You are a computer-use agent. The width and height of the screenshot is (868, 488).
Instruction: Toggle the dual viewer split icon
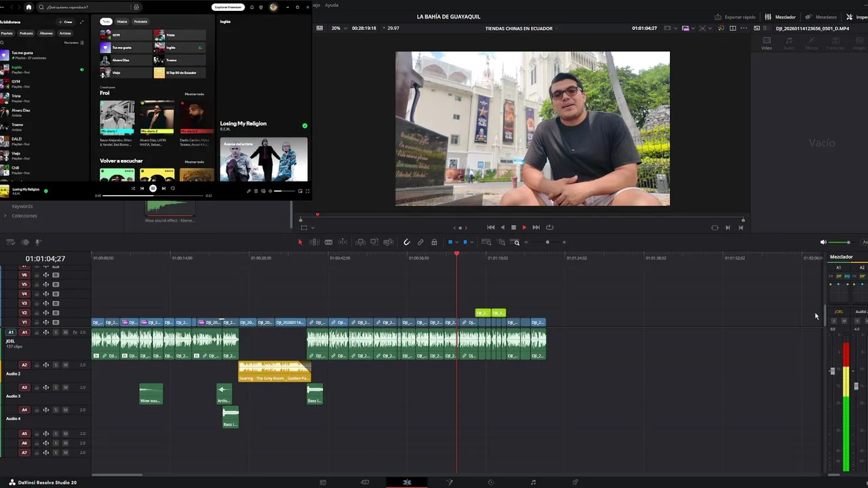tap(732, 28)
